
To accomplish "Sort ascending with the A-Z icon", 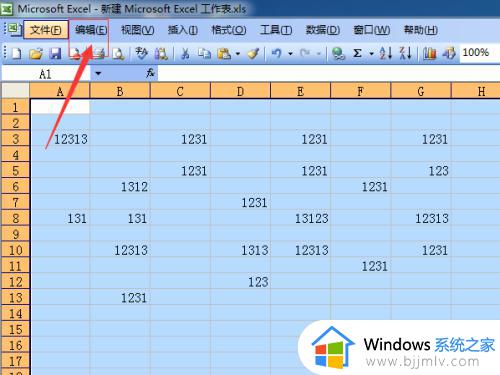I will [385, 53].
